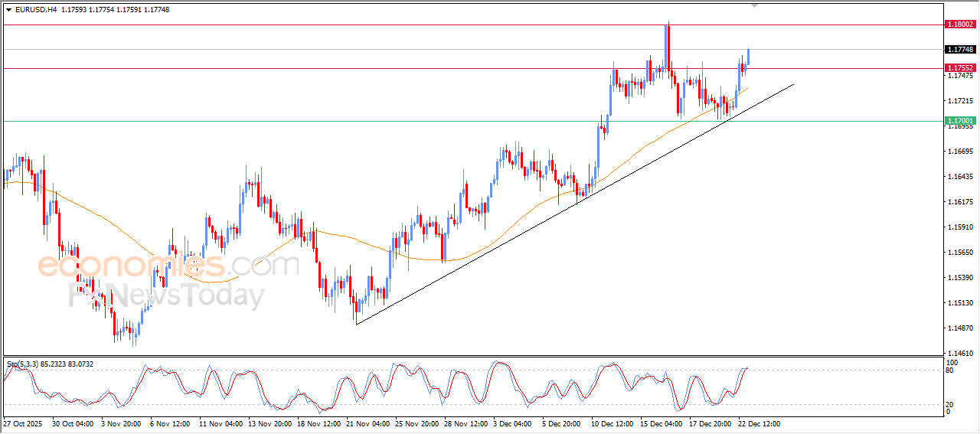Click the 80 level on stochastic scale
The height and width of the screenshot is (434, 980).
tap(951, 371)
